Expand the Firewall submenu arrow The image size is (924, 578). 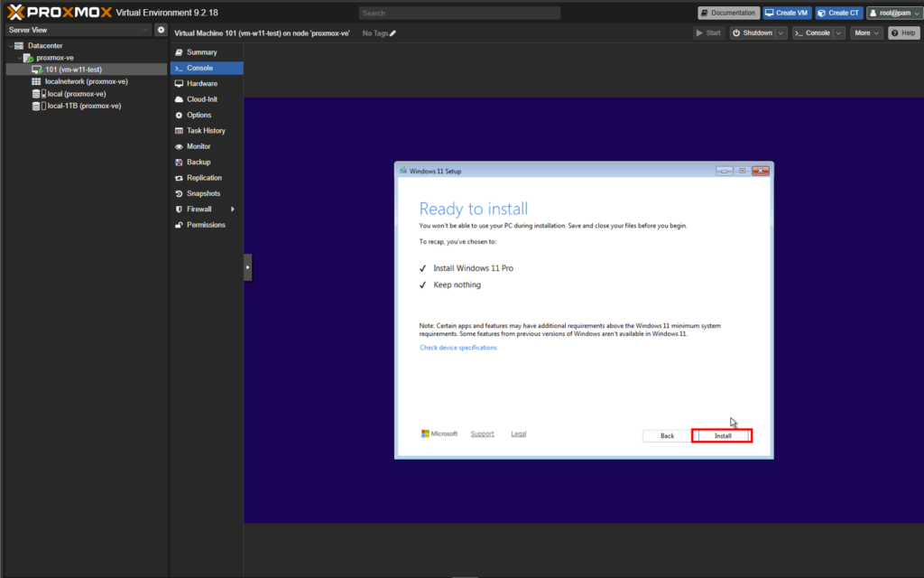(233, 210)
